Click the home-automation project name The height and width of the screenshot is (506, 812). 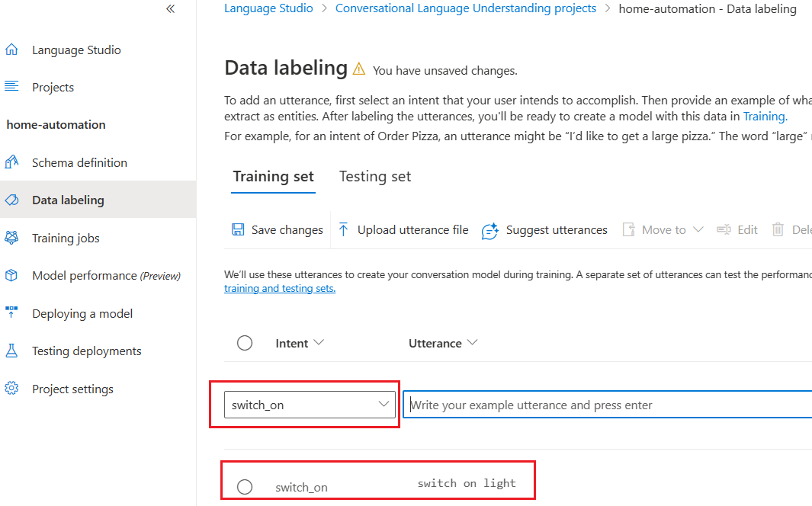pyautogui.click(x=56, y=125)
